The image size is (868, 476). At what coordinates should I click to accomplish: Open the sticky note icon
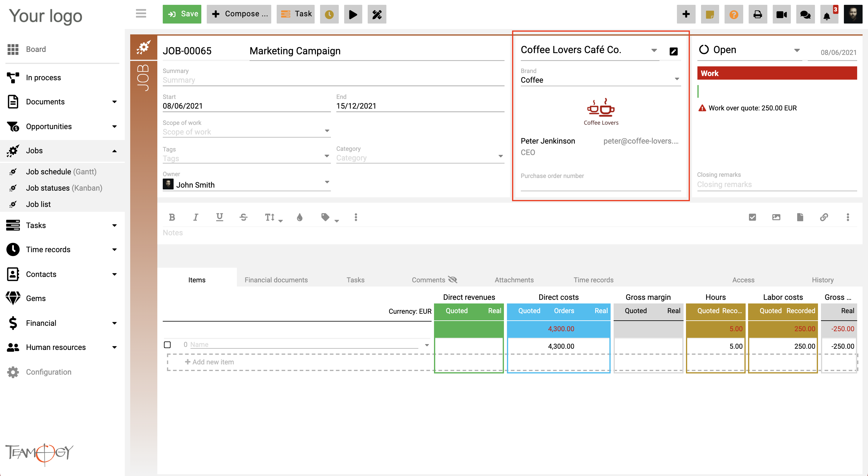point(710,14)
